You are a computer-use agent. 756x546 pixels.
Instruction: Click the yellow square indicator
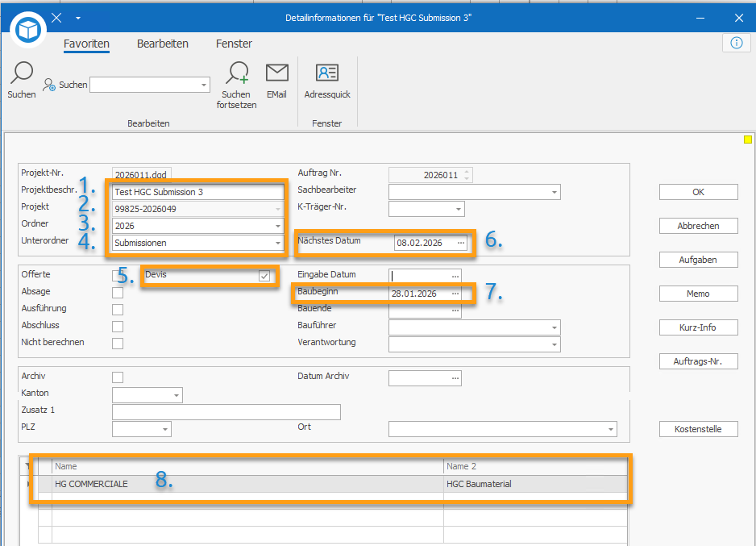747,140
